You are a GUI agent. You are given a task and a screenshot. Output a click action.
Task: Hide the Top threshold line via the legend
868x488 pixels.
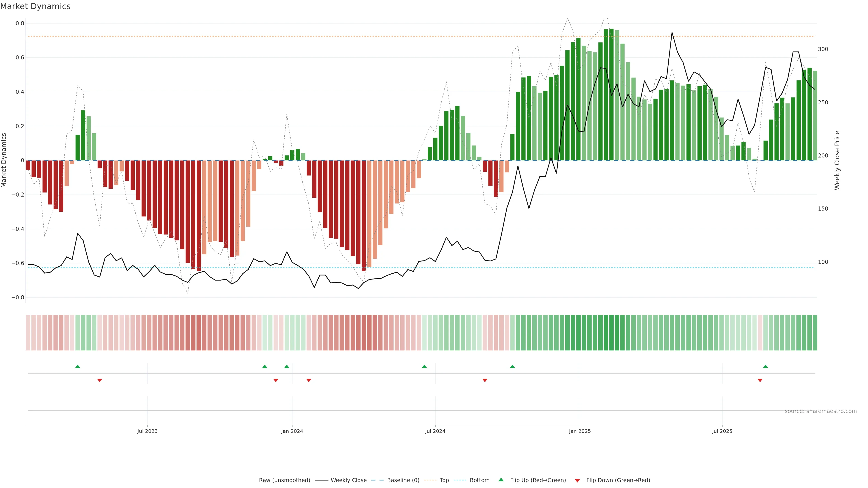(x=444, y=480)
